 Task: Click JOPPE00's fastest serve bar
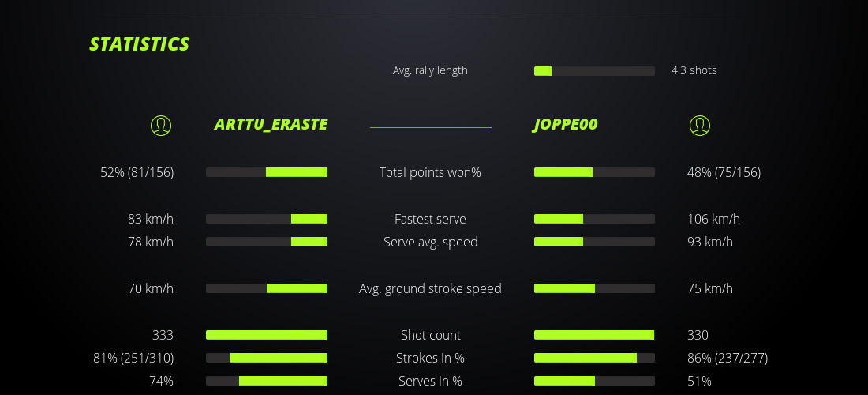click(x=594, y=219)
